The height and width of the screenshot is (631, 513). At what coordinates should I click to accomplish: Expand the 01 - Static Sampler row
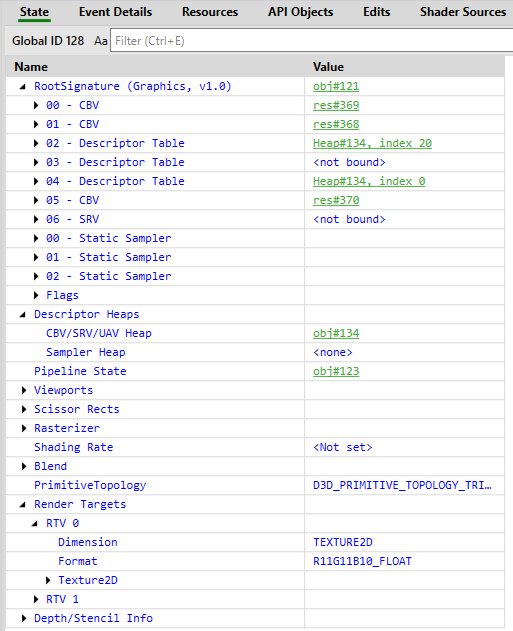(x=36, y=257)
